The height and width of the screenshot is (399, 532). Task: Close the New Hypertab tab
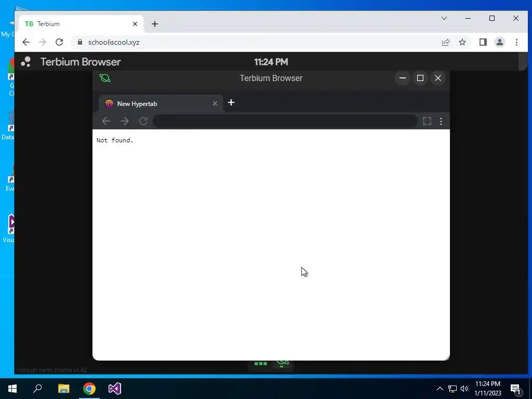pyautogui.click(x=215, y=103)
